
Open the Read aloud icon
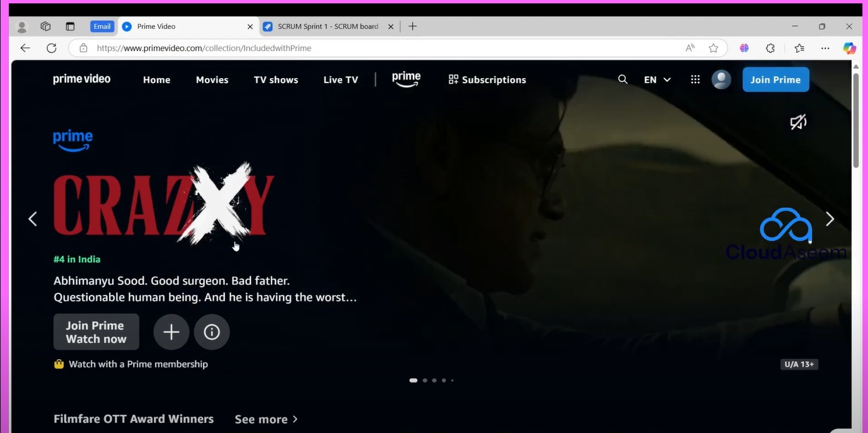(690, 48)
